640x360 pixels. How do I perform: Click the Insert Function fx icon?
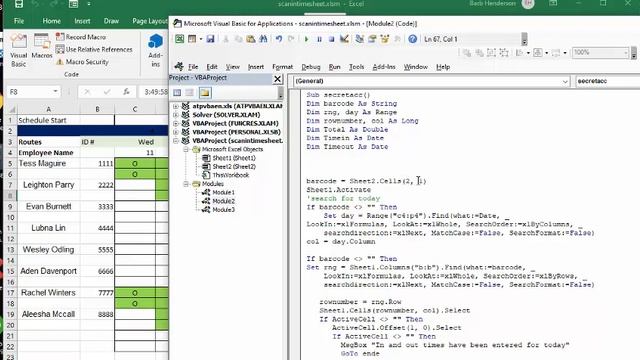tap(126, 92)
